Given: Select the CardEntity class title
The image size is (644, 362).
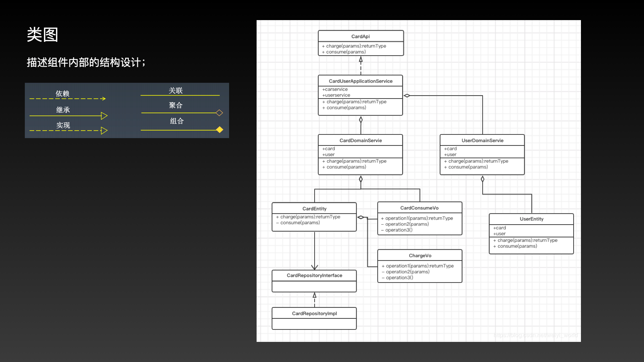Looking at the screenshot, I should pos(314,208).
